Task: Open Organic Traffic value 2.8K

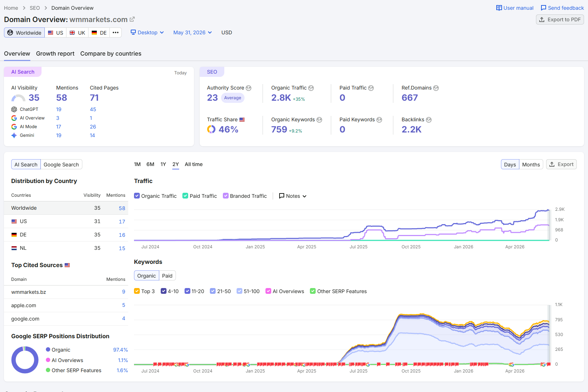Action: (x=281, y=98)
